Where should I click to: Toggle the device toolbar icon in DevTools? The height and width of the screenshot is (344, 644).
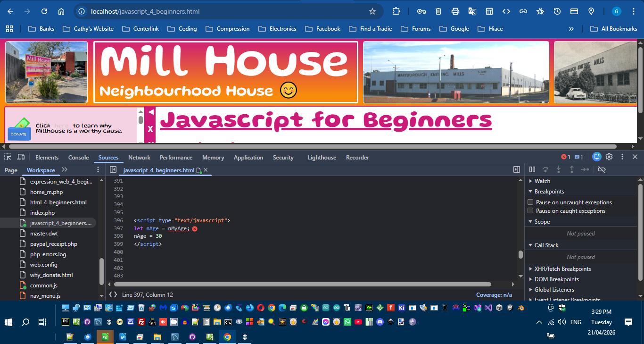coord(21,157)
